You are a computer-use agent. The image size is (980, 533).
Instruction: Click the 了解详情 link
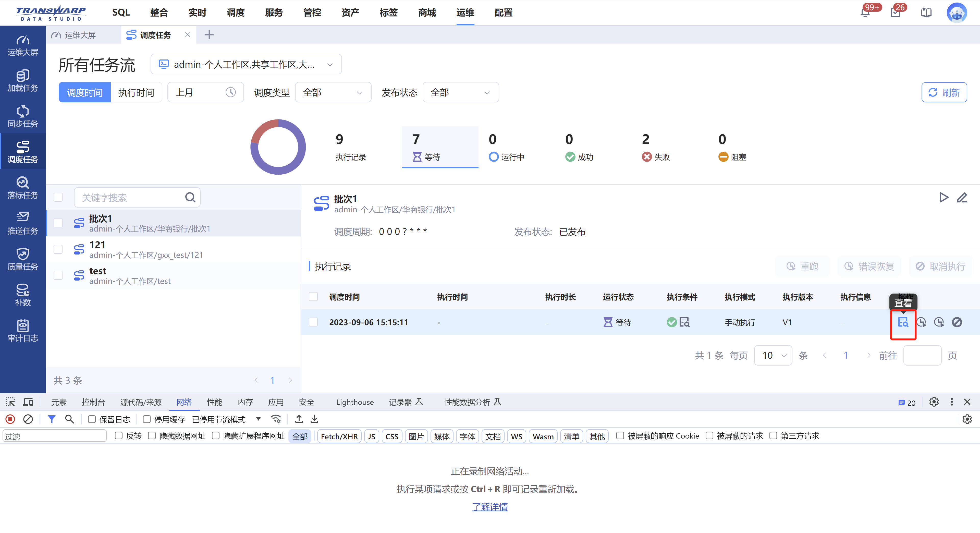pyautogui.click(x=490, y=506)
